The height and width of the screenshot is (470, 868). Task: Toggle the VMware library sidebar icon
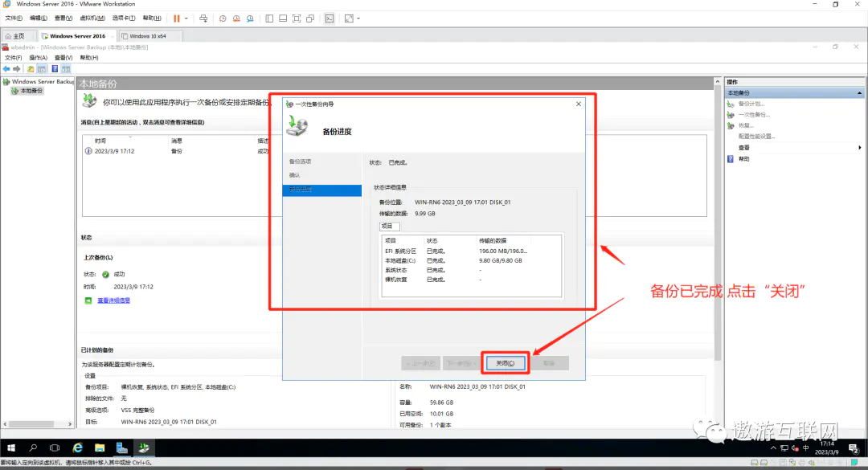pyautogui.click(x=269, y=18)
